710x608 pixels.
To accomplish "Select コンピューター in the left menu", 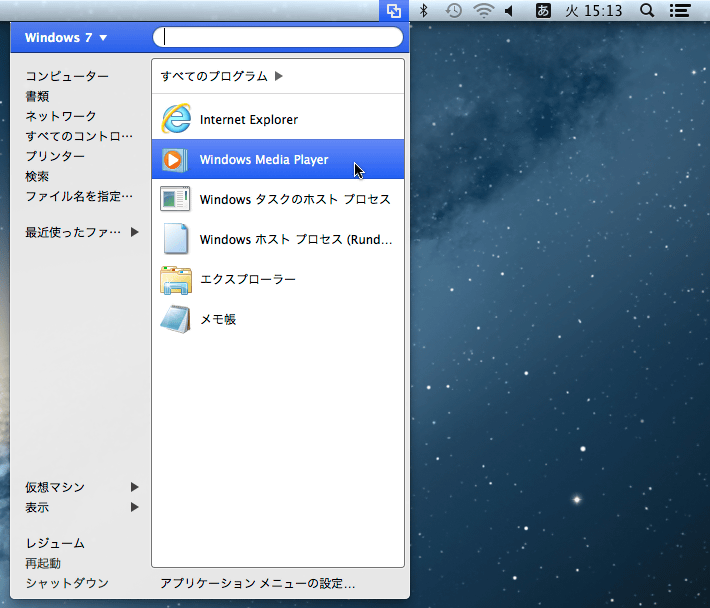I will pos(67,76).
